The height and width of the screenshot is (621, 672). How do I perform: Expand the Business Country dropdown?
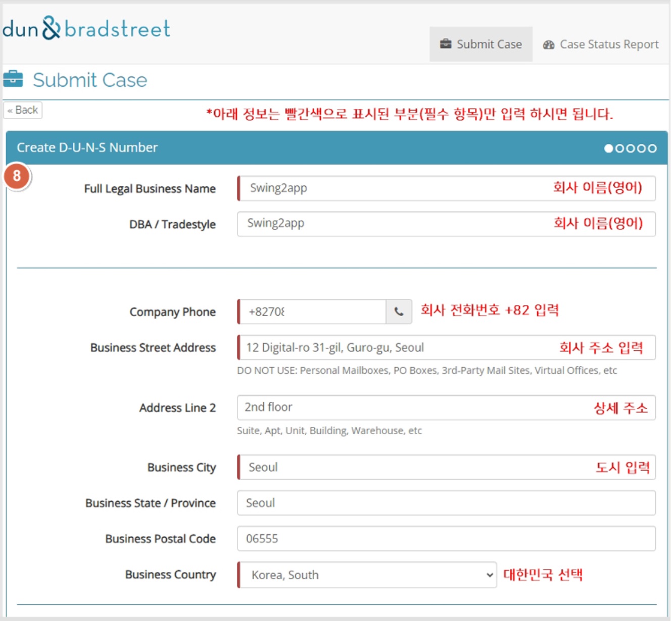[367, 575]
